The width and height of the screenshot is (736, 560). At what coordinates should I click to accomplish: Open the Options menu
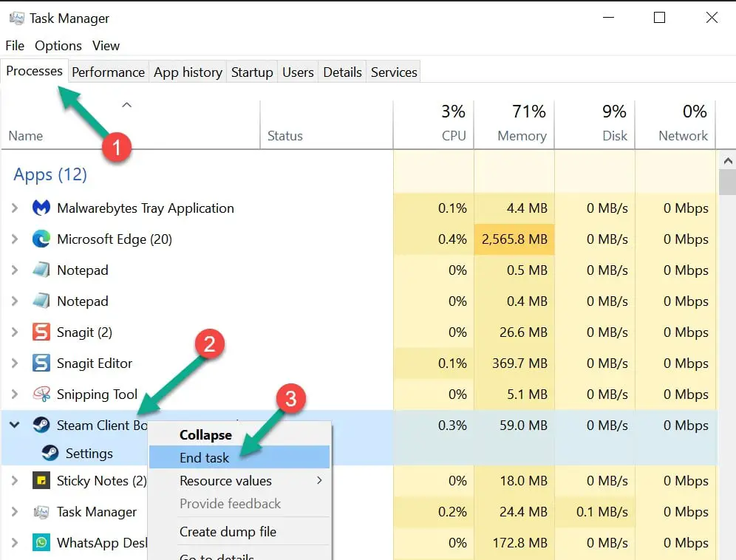point(58,46)
